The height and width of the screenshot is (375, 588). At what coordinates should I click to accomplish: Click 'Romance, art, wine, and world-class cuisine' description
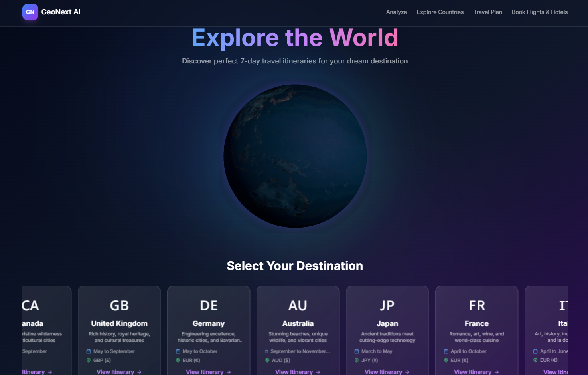[x=477, y=337]
